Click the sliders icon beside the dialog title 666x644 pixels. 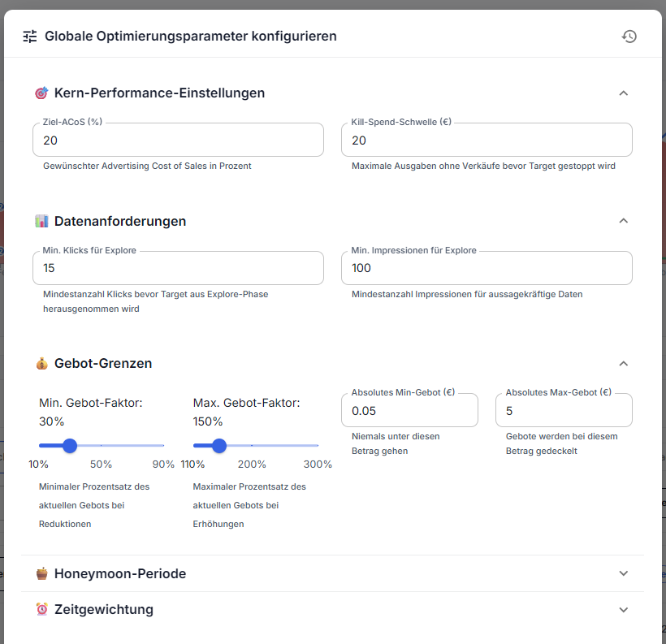(x=29, y=36)
